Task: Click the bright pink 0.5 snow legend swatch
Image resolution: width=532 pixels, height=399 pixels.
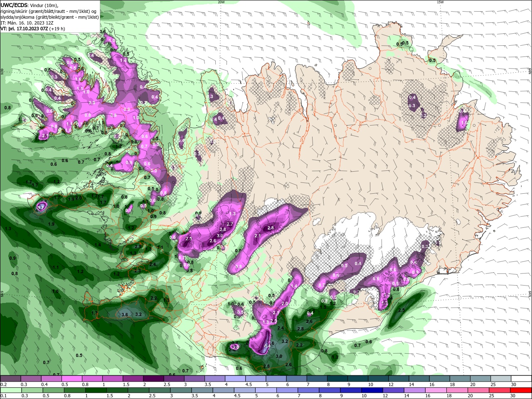Action: [71, 379]
